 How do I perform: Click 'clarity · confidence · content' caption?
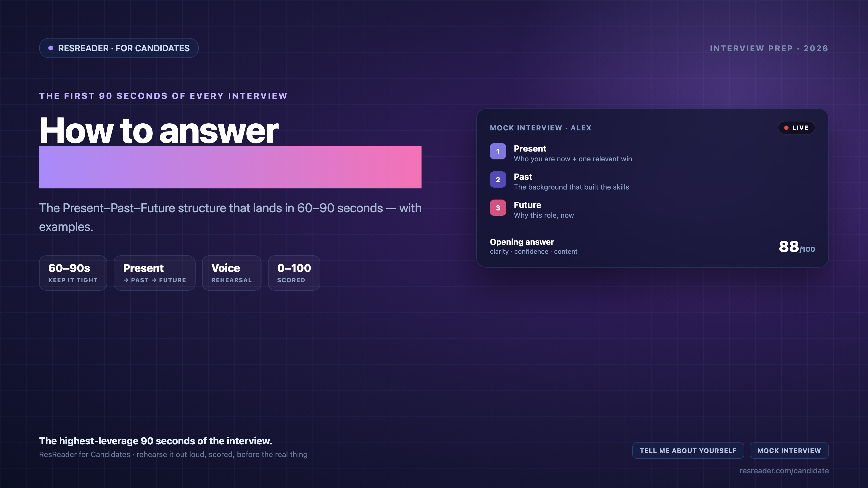pos(533,252)
